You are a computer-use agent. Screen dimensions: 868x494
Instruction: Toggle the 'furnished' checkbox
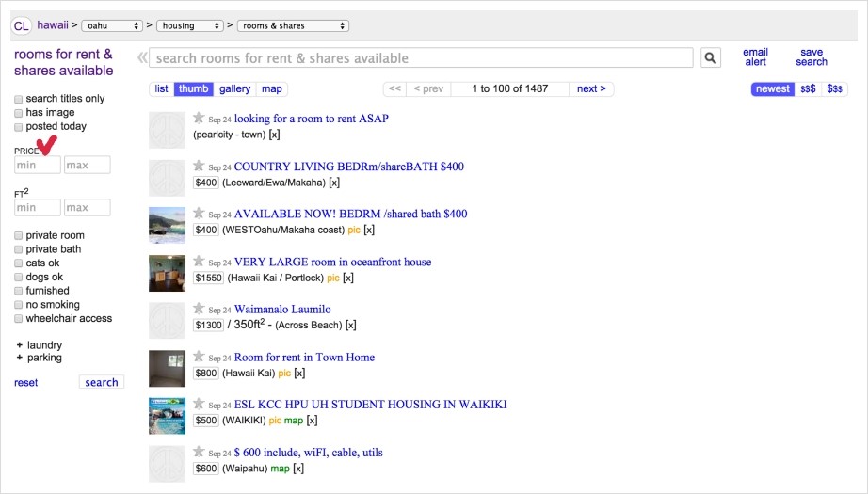19,291
